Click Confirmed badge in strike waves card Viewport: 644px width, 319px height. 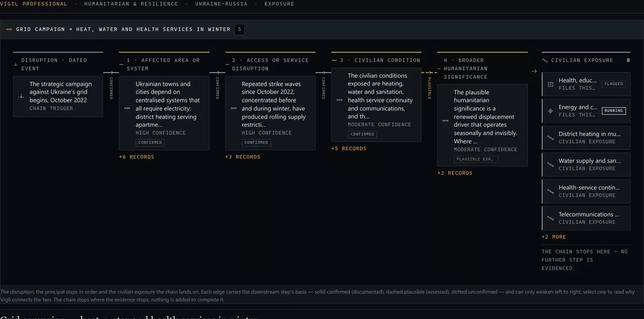point(256,142)
